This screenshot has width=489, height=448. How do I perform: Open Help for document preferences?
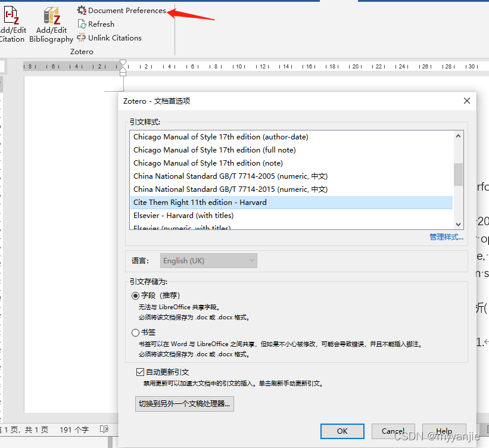(444, 431)
